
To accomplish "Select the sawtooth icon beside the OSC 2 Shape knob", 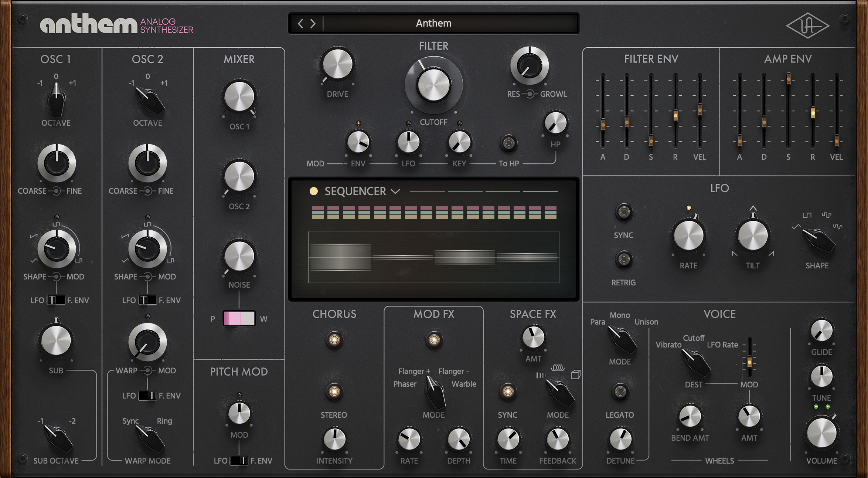I will 125,235.
